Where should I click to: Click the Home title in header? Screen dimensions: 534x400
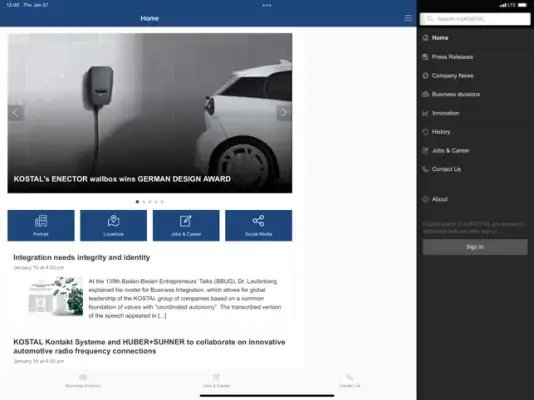(150, 18)
